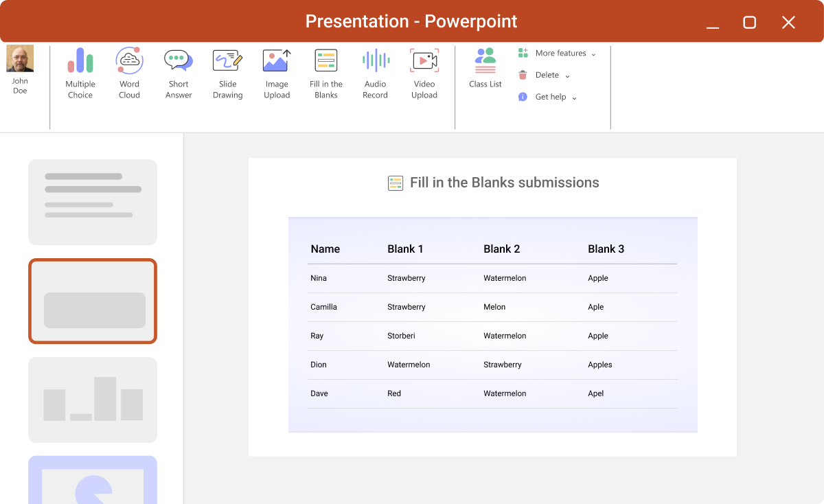Click the John Doe user name
This screenshot has width=824, height=504.
20,86
